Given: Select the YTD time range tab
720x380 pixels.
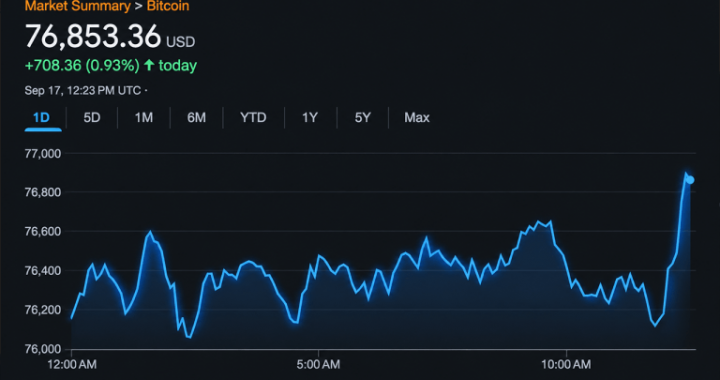Looking at the screenshot, I should pos(253,118).
